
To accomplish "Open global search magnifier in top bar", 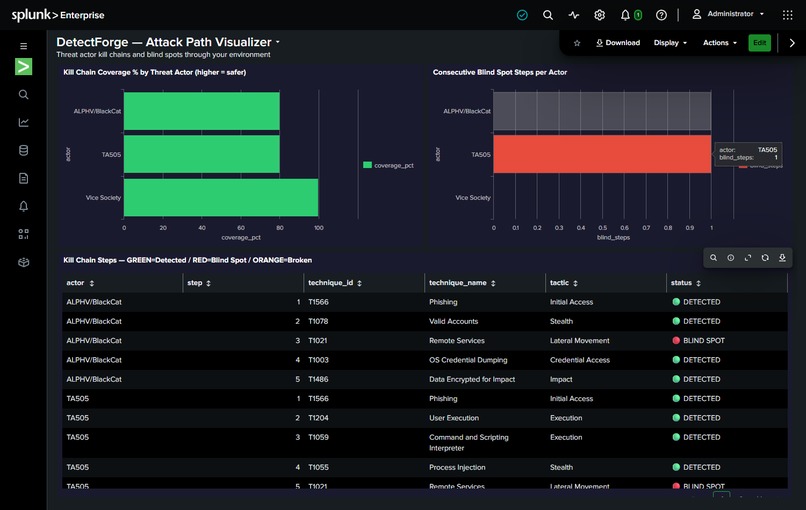I will pos(548,15).
